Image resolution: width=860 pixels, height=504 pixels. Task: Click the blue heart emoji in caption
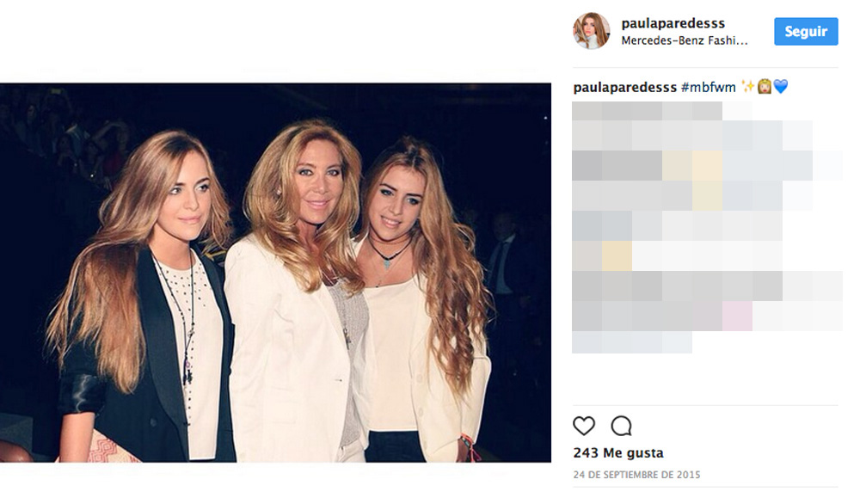[x=781, y=87]
